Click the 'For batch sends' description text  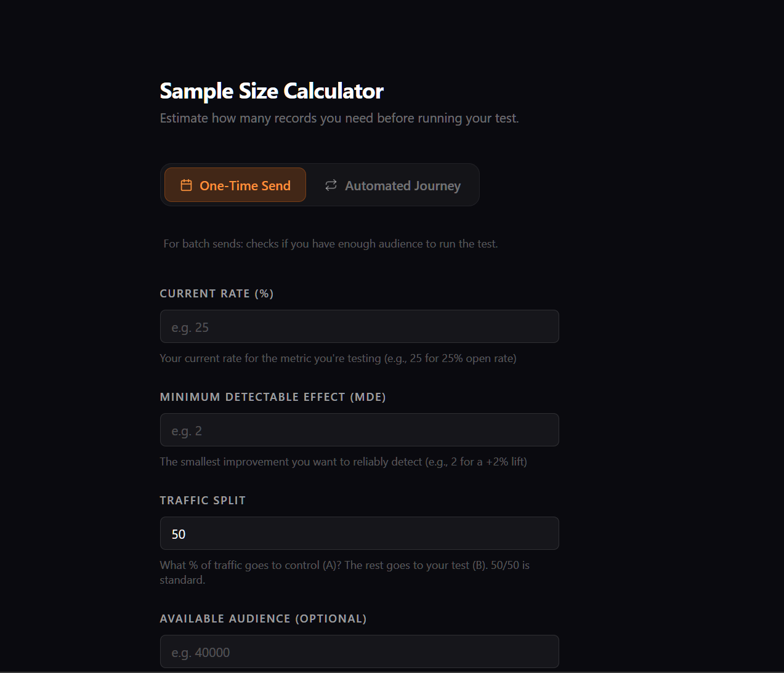pos(331,244)
